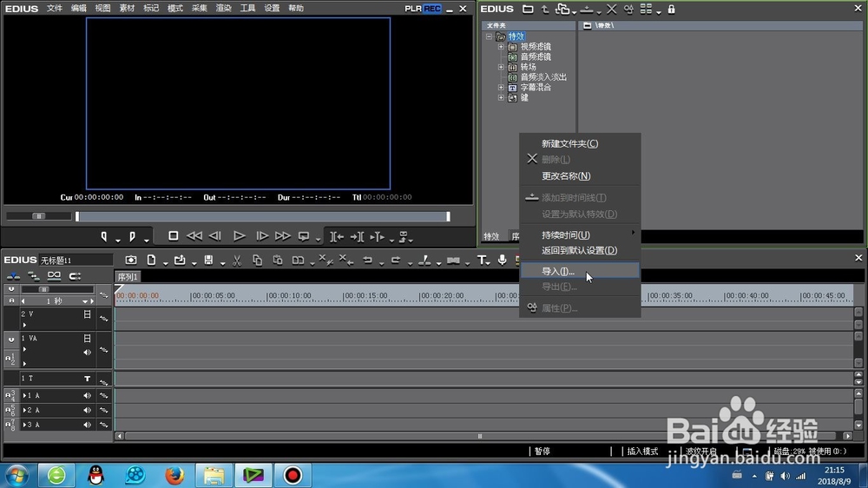Click player position scrub bar
This screenshot has height=488, width=868.
[263, 216]
